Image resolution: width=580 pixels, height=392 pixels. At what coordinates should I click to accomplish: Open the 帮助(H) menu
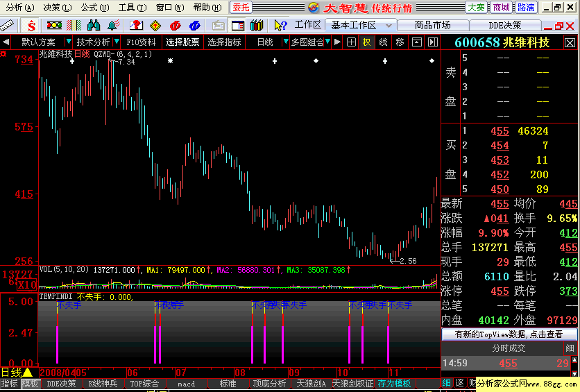(207, 8)
